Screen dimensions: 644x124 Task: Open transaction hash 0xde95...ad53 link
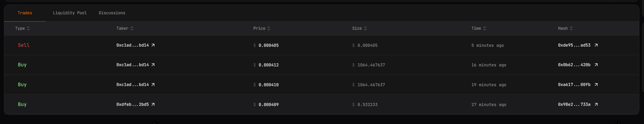574,45
